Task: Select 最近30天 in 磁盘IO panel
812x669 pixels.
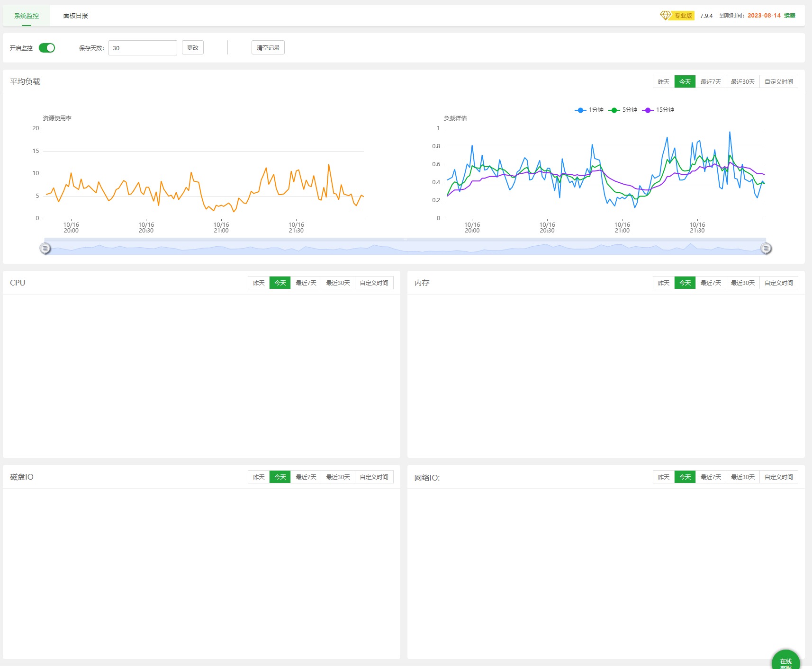Action: [338, 477]
